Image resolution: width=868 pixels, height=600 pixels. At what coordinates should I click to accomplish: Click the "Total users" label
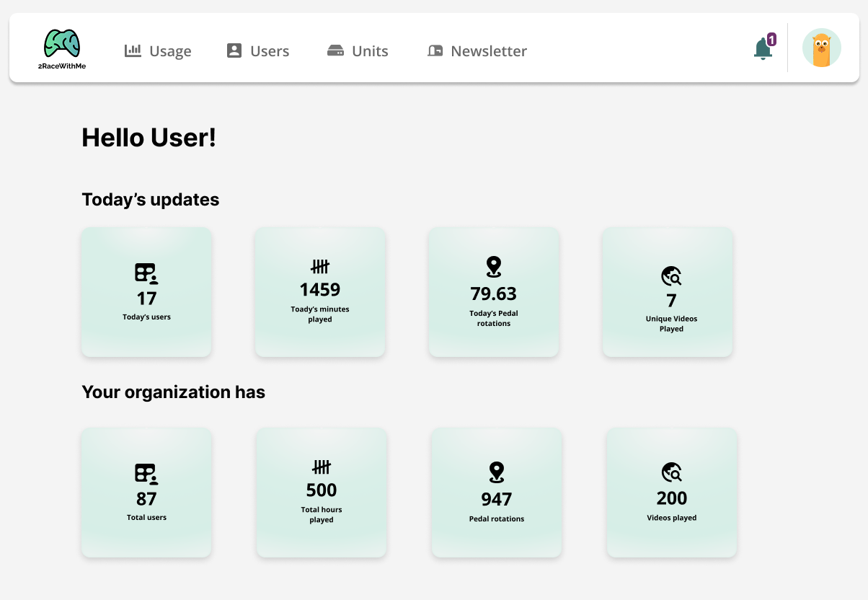pyautogui.click(x=146, y=517)
